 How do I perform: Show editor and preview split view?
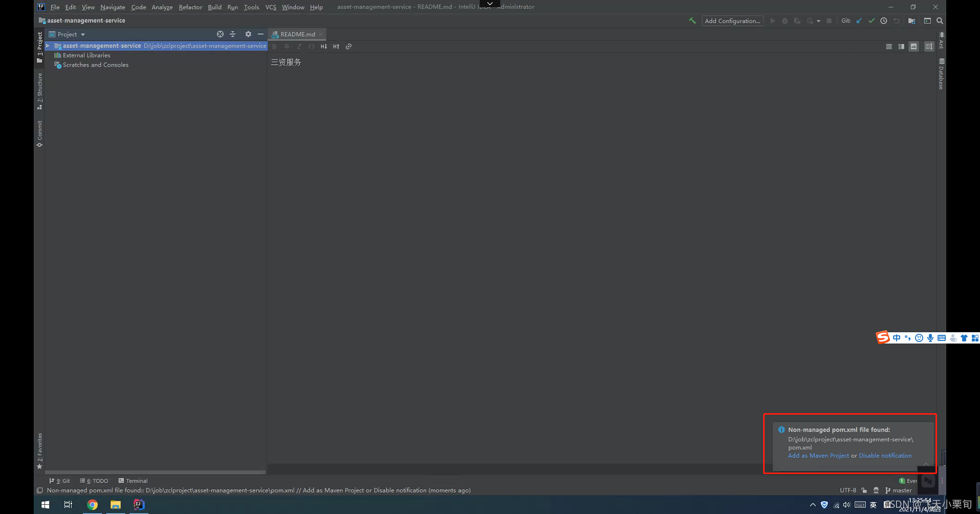click(x=901, y=47)
